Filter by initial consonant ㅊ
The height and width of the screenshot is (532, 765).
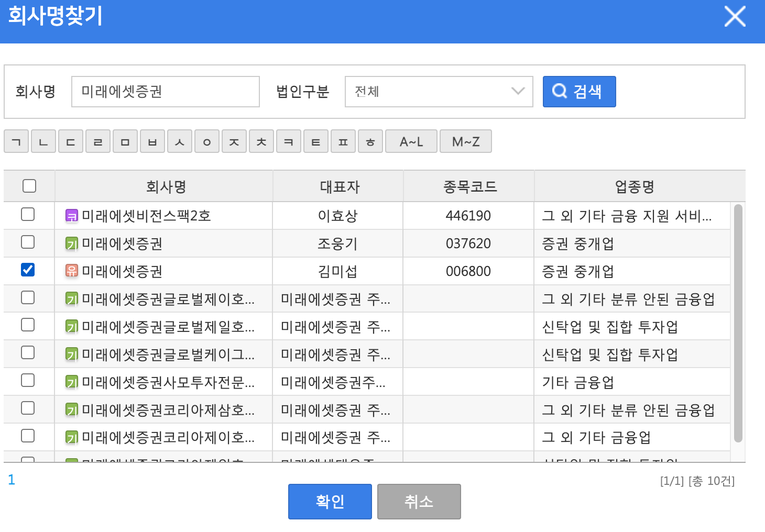click(x=261, y=141)
